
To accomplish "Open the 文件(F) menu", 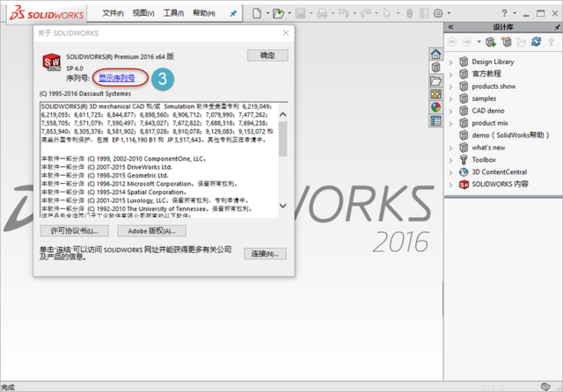I will pyautogui.click(x=113, y=13).
